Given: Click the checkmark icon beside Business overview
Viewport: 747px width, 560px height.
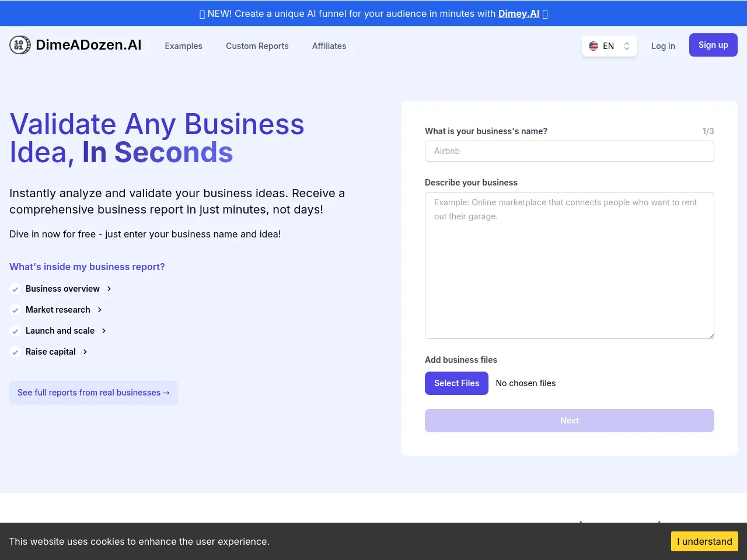Looking at the screenshot, I should pyautogui.click(x=16, y=289).
